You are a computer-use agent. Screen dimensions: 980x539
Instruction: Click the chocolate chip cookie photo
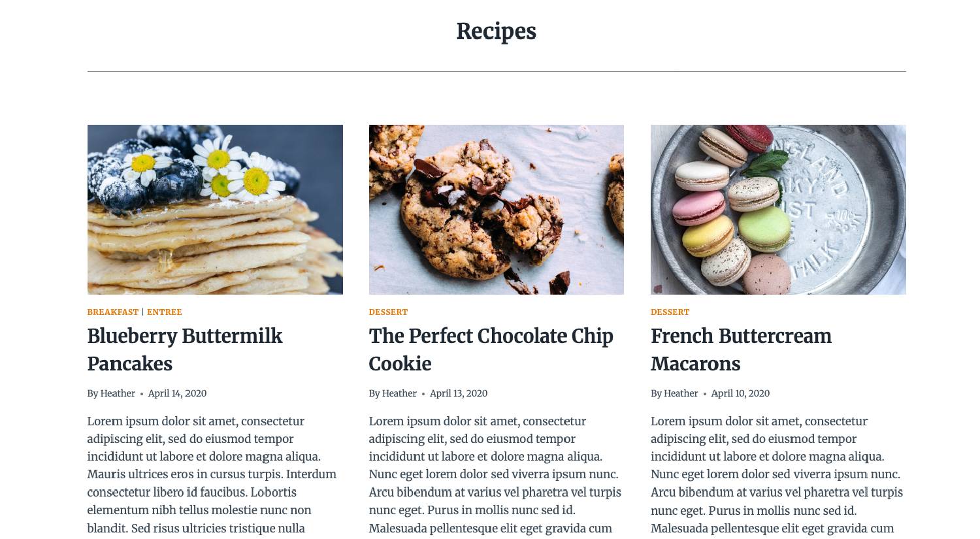coord(496,209)
